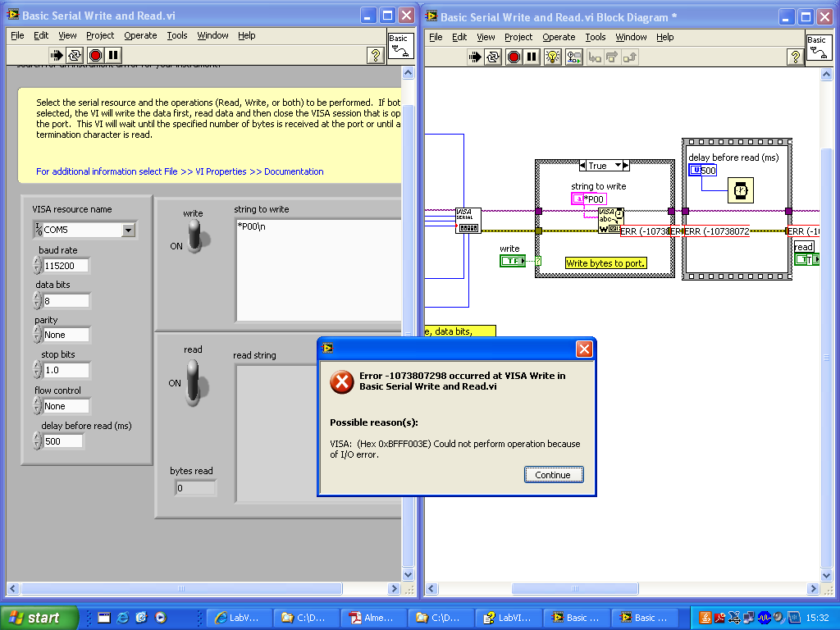The width and height of the screenshot is (840, 630).
Task: Click parity None stepper arrows
Action: coord(37,335)
